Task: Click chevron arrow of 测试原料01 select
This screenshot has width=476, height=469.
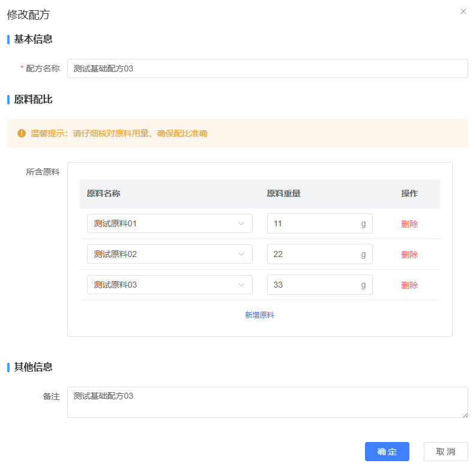Action: (x=241, y=224)
